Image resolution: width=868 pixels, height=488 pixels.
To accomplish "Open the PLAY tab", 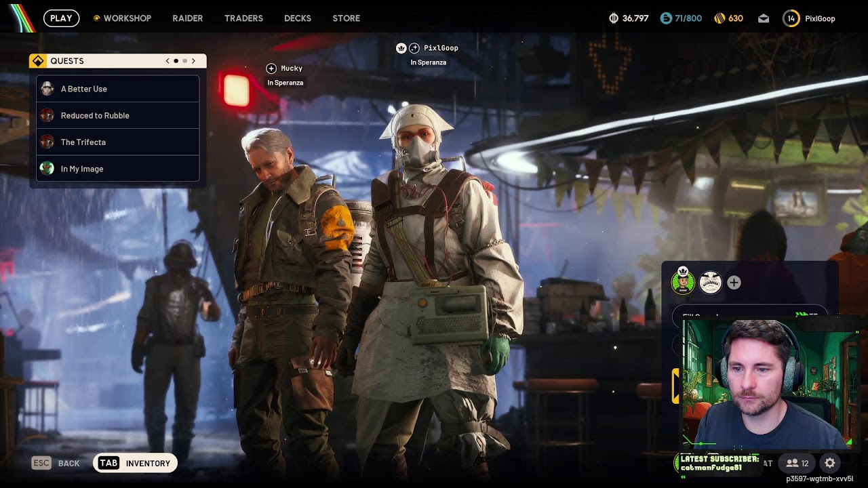I will 61,18.
